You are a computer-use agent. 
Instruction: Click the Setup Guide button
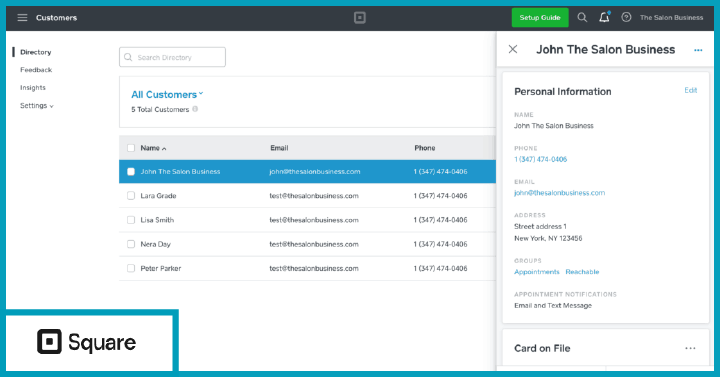(x=540, y=17)
